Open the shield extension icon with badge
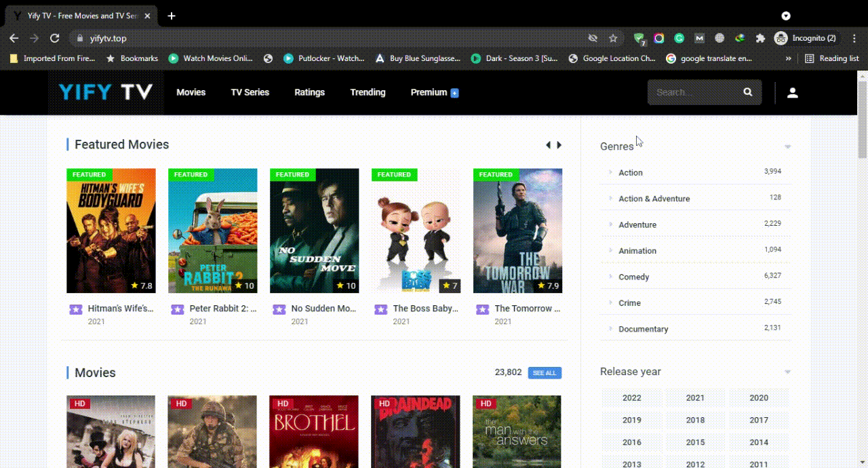868x468 pixels. tap(639, 39)
